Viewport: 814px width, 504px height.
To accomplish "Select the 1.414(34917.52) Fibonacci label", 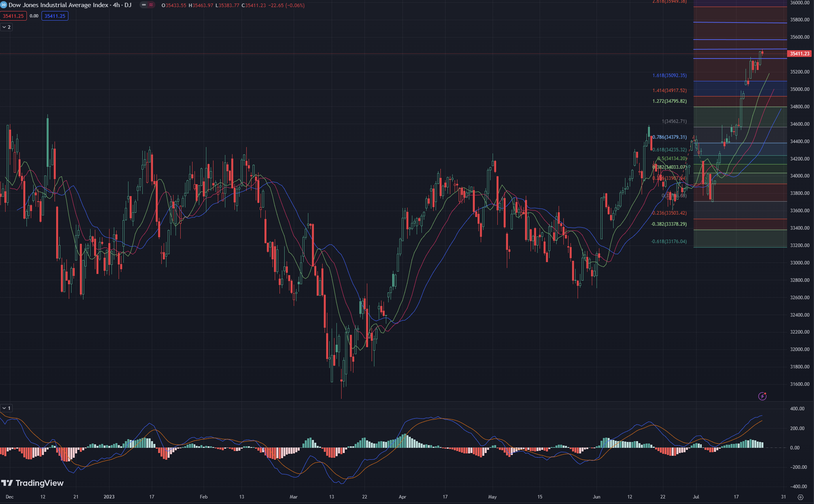I will [x=669, y=91].
